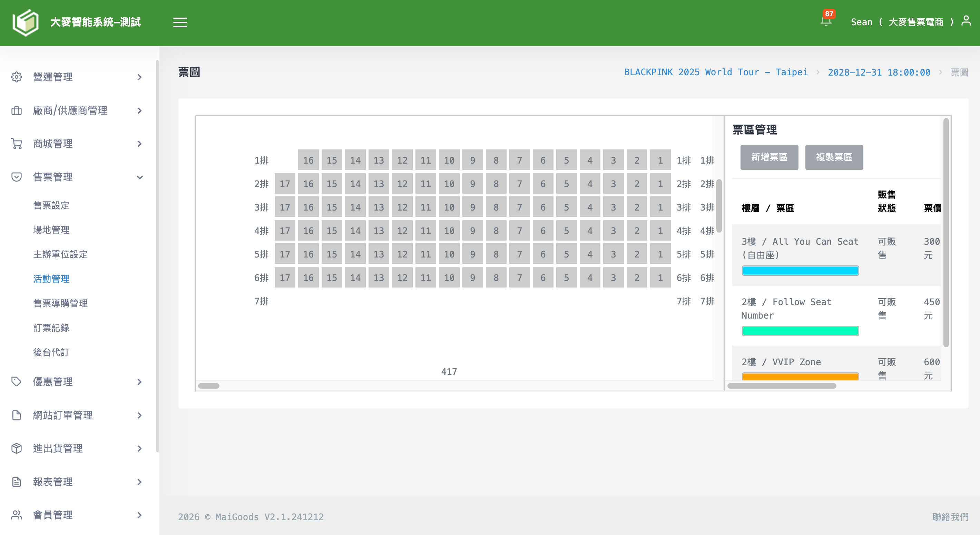980x535 pixels.
Task: Open notifications bell with 87 badge
Action: coord(826,21)
